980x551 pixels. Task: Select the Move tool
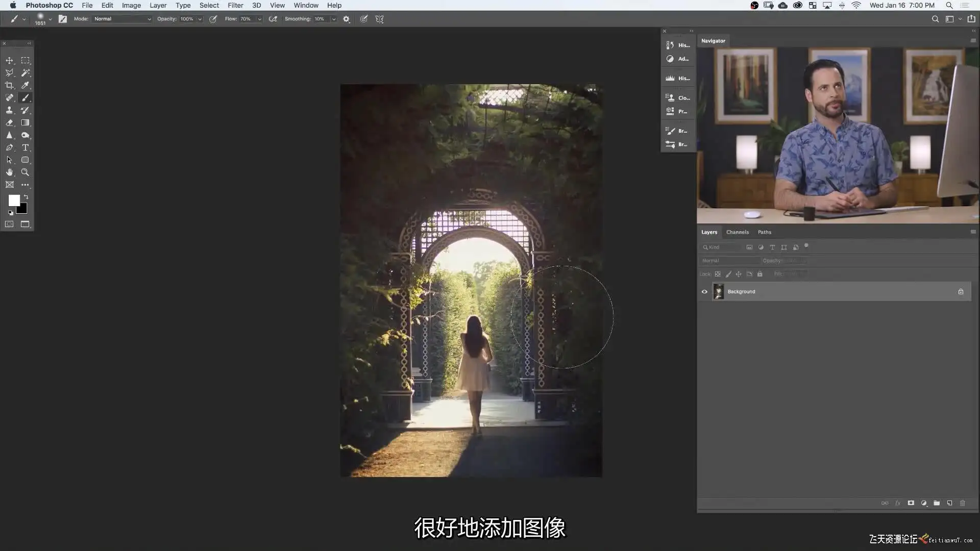point(9,60)
